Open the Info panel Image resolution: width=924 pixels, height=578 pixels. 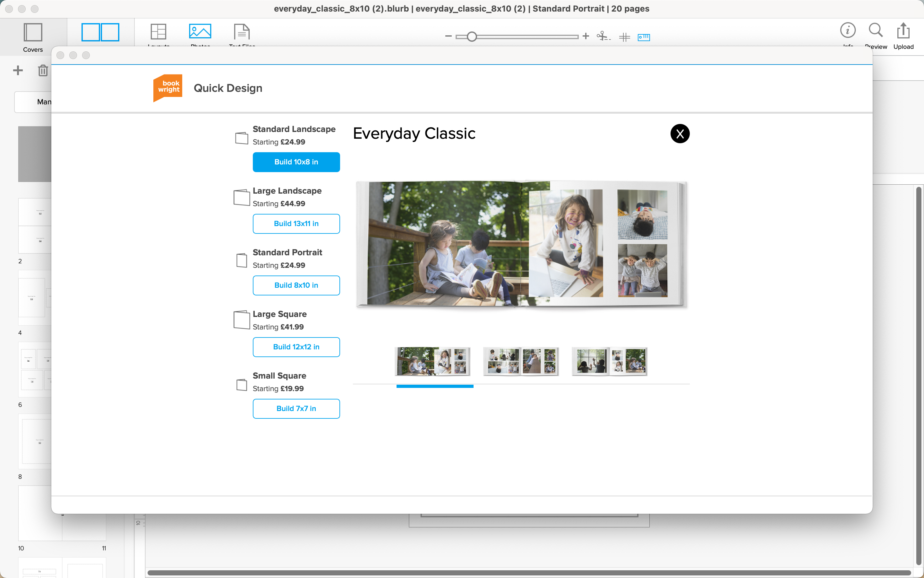point(848,31)
